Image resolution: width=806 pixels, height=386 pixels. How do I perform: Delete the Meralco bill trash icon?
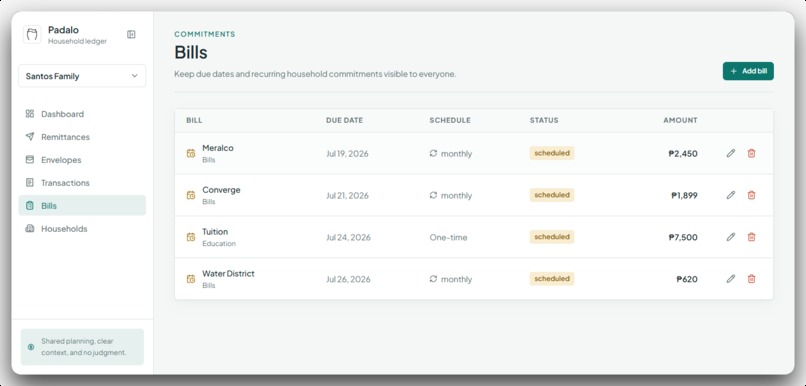752,153
